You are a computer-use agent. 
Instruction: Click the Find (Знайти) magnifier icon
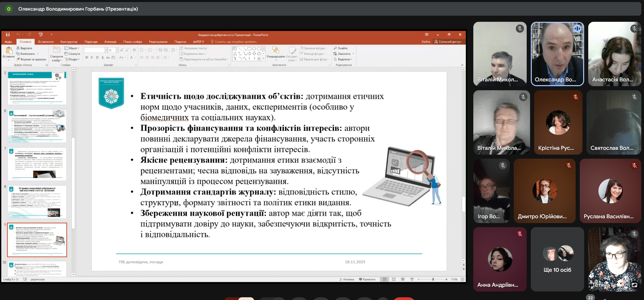tap(335, 48)
